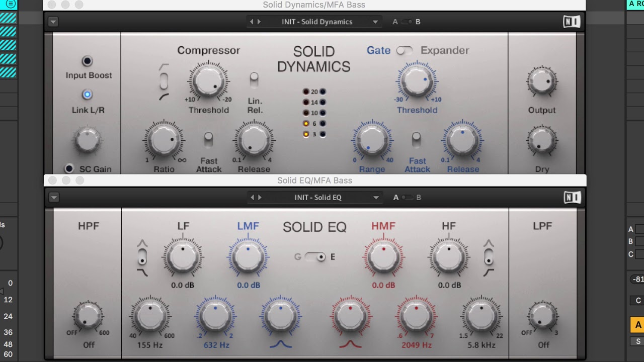Click the LPF frequency knob
This screenshot has width=644, height=362.
click(x=542, y=316)
